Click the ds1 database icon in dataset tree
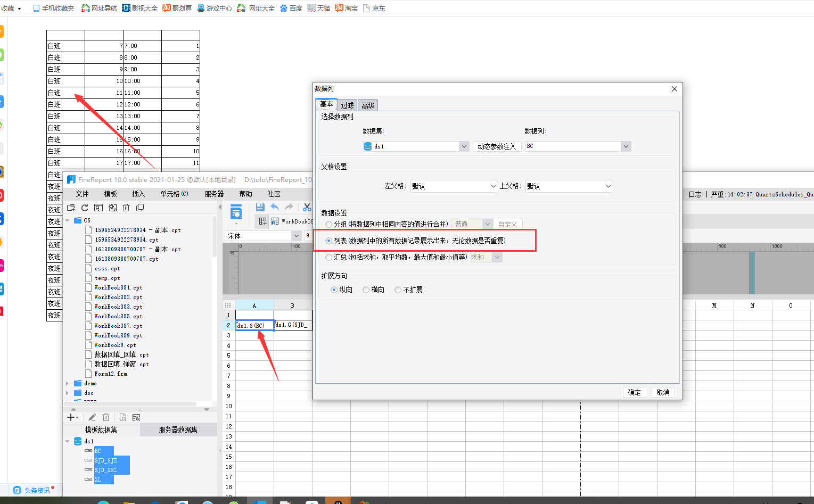 pos(78,441)
